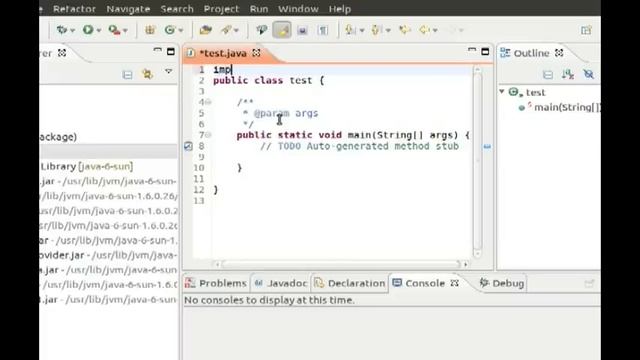The height and width of the screenshot is (360, 640).
Task: Open the Navigate menu
Action: click(128, 9)
